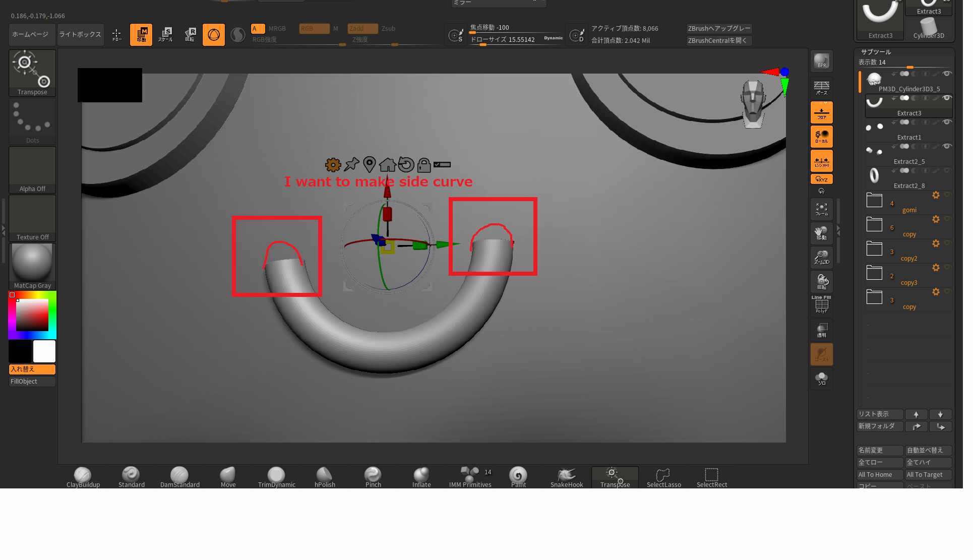The image size is (973, 560).
Task: Toggle PolyF line fill display
Action: pyautogui.click(x=821, y=305)
